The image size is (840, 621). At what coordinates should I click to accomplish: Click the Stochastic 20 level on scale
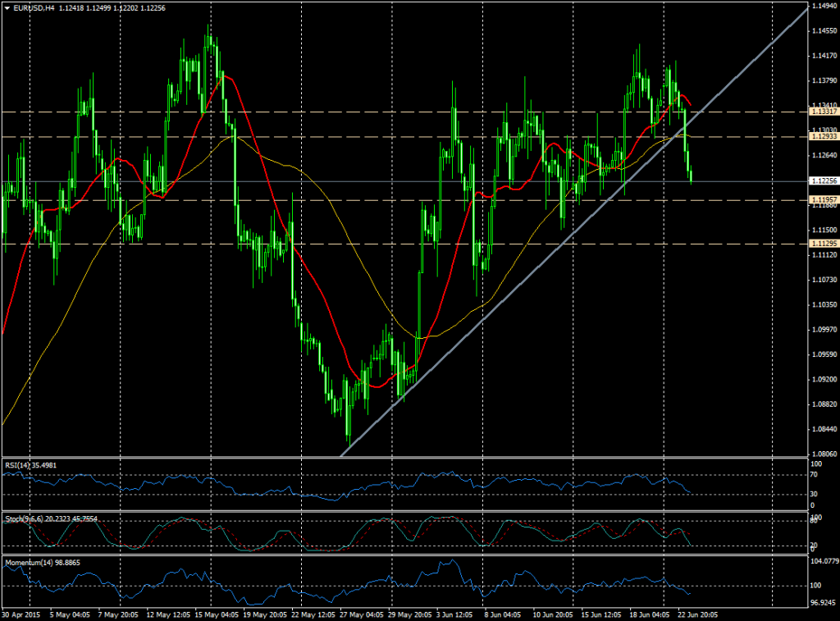pyautogui.click(x=815, y=546)
